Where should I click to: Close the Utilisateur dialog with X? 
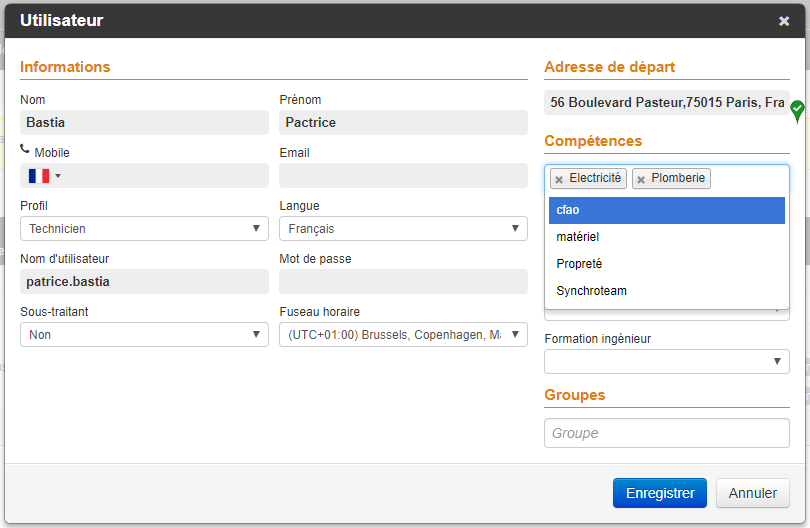click(x=784, y=21)
